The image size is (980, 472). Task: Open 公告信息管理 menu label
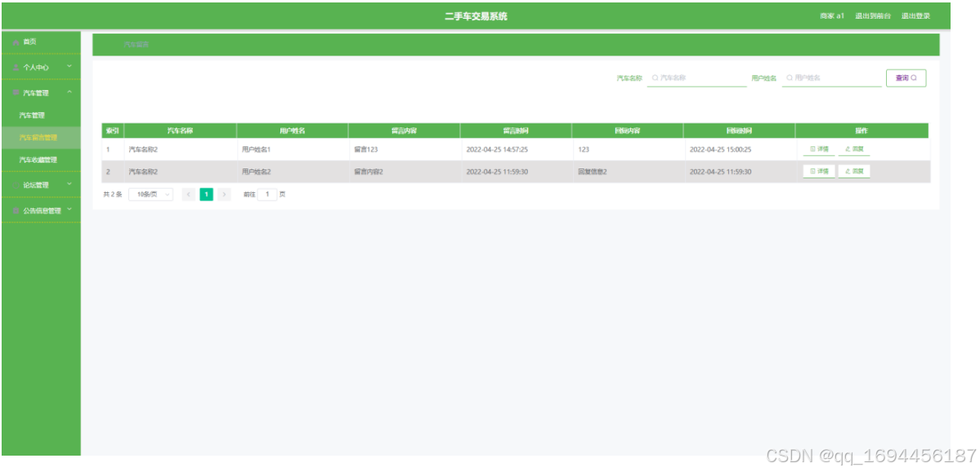(42, 211)
